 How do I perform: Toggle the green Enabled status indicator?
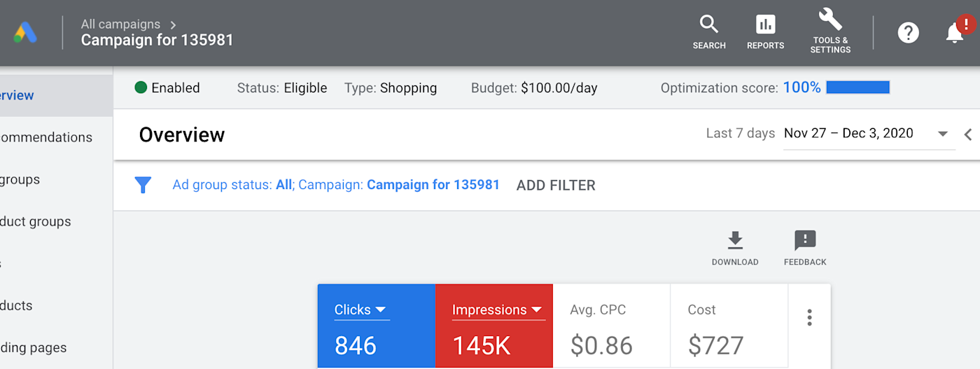tap(141, 88)
